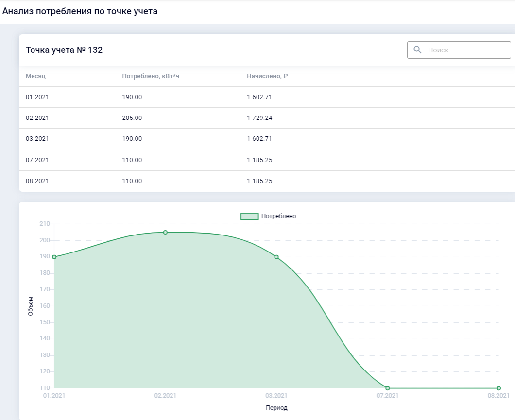Click the magnifier icon in the search box
This screenshot has width=515, height=420.
coord(417,50)
